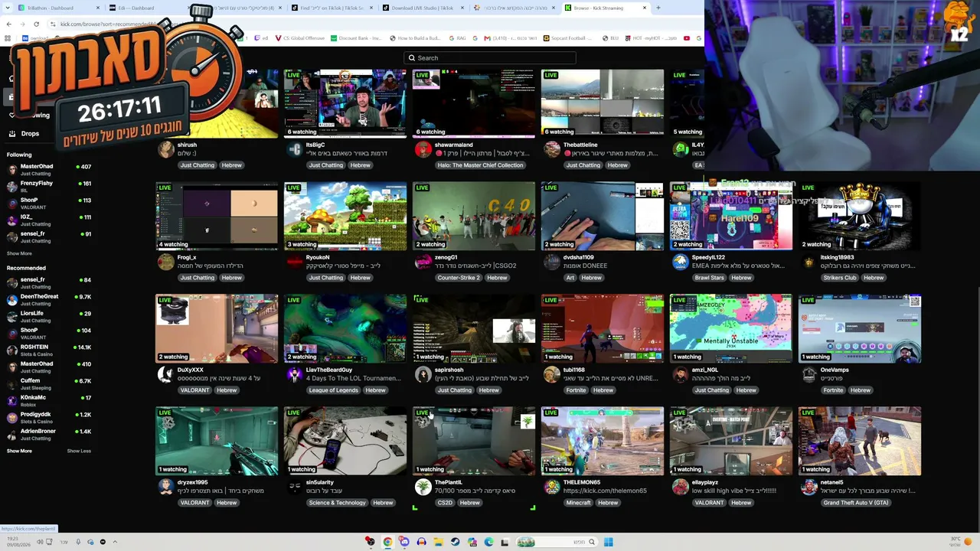Open ROSHTEIN in Recommended list
Image resolution: width=980 pixels, height=551 pixels.
tap(47, 350)
